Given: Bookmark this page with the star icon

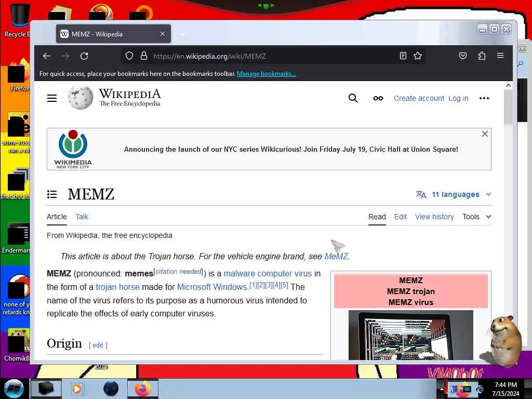Looking at the screenshot, I should pyautogui.click(x=418, y=56).
